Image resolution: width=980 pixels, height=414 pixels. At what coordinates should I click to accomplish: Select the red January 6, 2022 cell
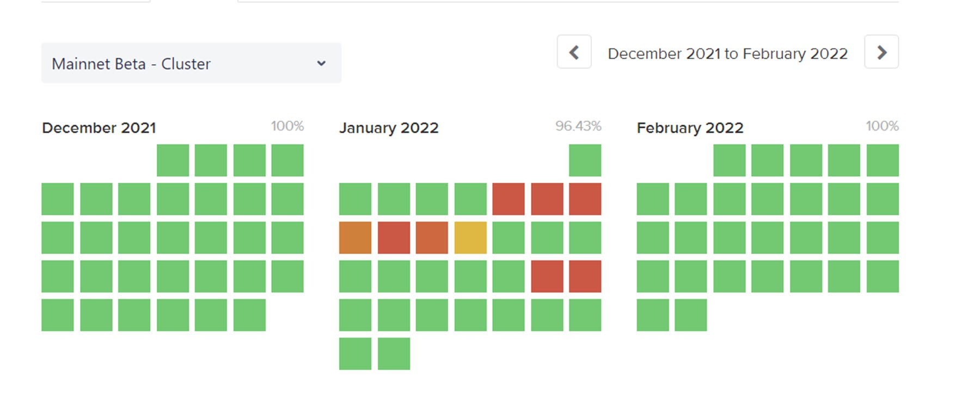coord(509,199)
